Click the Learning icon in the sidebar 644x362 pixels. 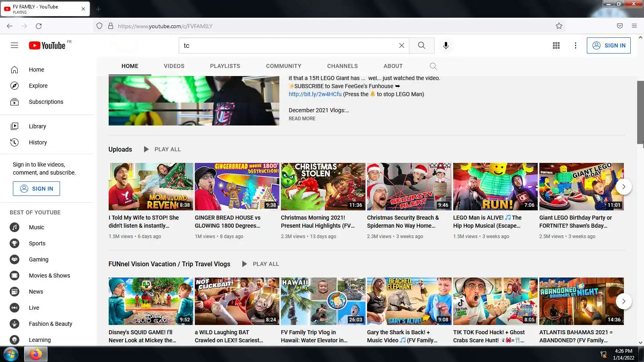[14, 340]
